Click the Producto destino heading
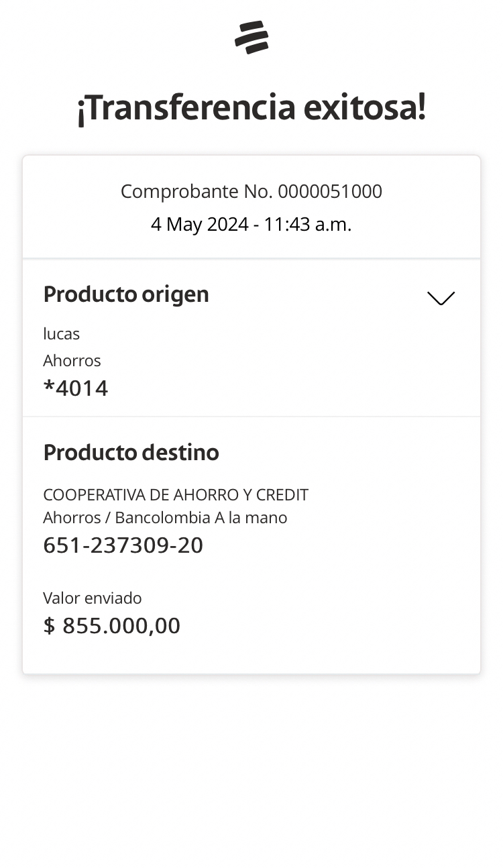Viewport: 503px width, 868px height. 131,453
